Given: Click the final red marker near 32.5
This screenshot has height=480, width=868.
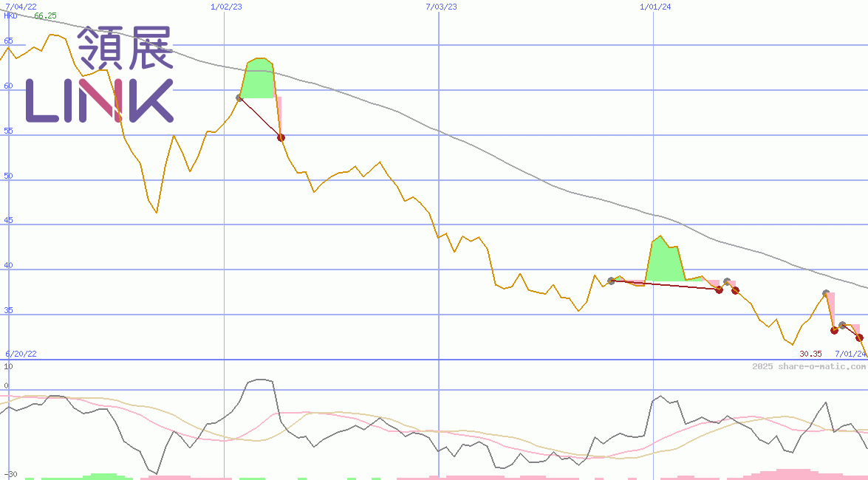Looking at the screenshot, I should (859, 337).
